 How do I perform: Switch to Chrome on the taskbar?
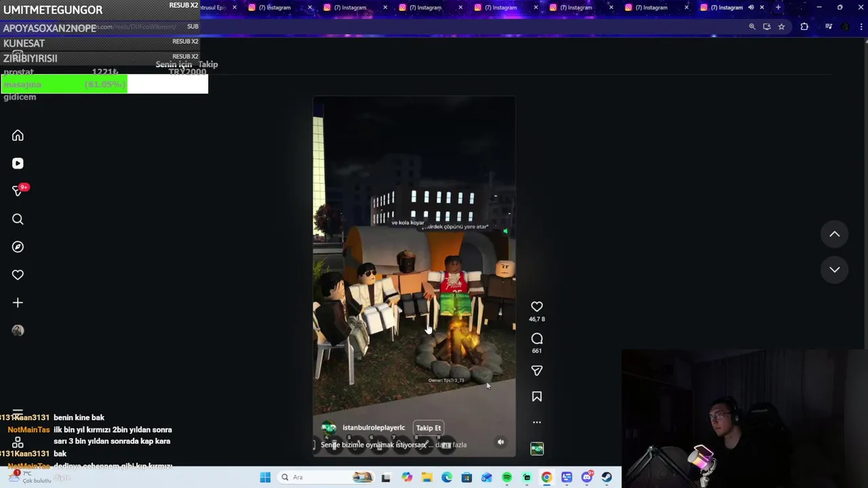tap(547, 477)
